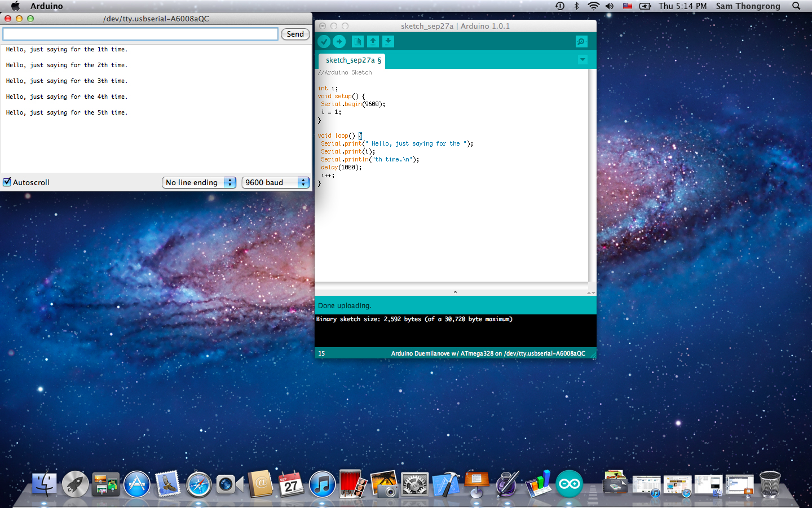Open the input source flag menu
Image resolution: width=812 pixels, height=508 pixels.
pos(628,6)
